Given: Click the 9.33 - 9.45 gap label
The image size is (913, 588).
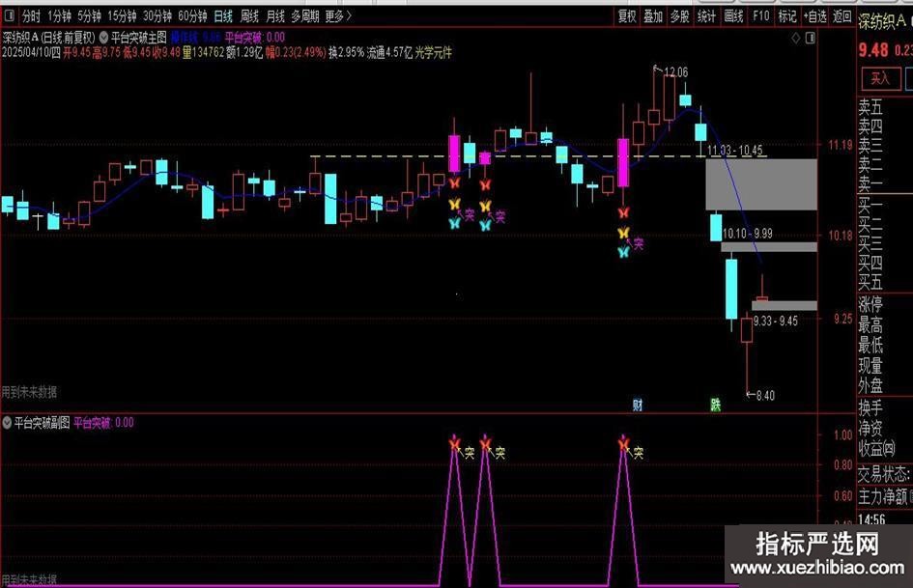Looking at the screenshot, I should [776, 321].
